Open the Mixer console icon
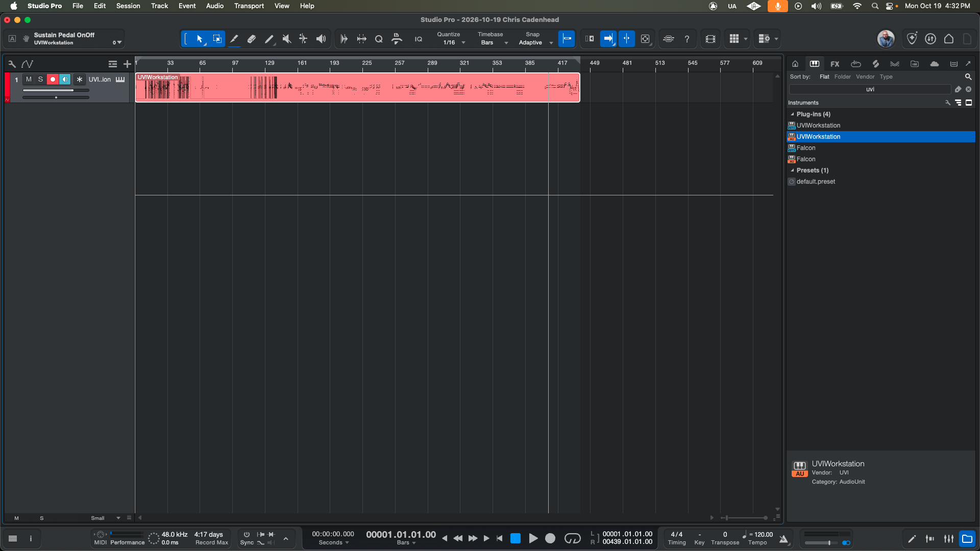980x551 pixels. click(x=949, y=538)
